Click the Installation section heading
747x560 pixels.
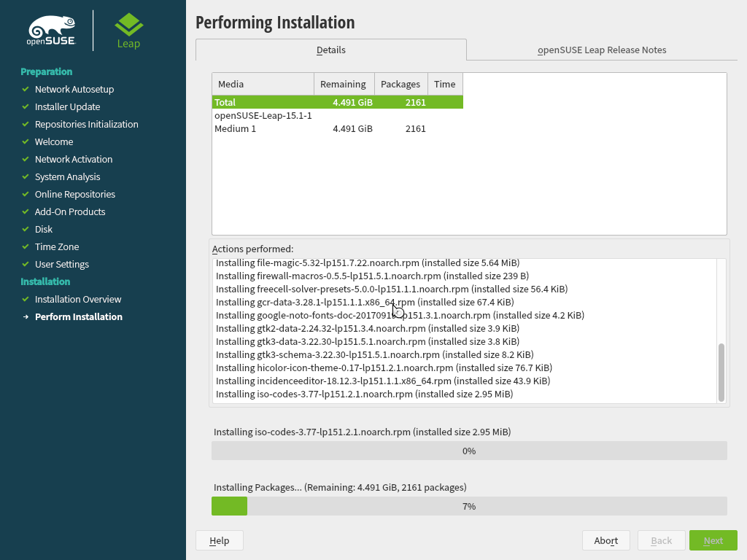coord(45,282)
